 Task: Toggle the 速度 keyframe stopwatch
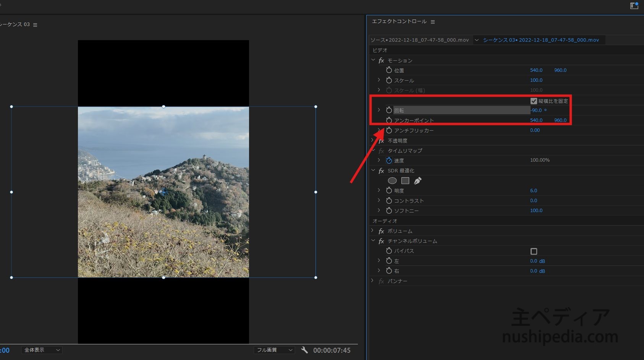389,161
